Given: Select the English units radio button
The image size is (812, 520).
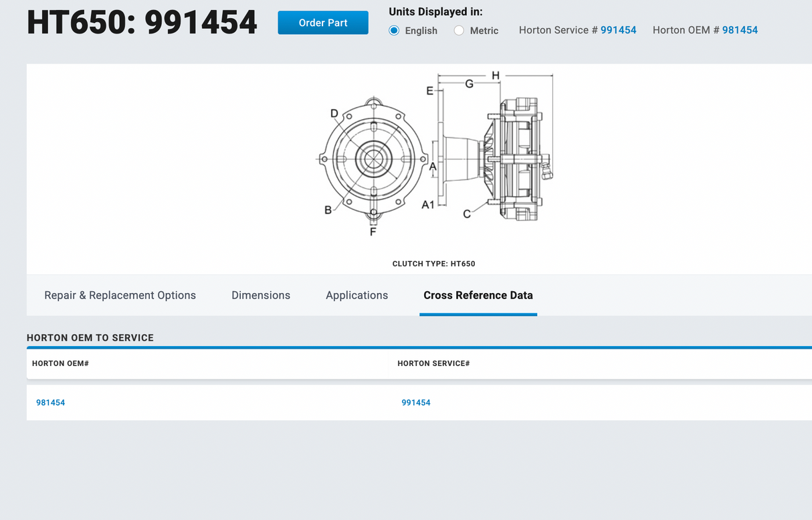Looking at the screenshot, I should [394, 30].
